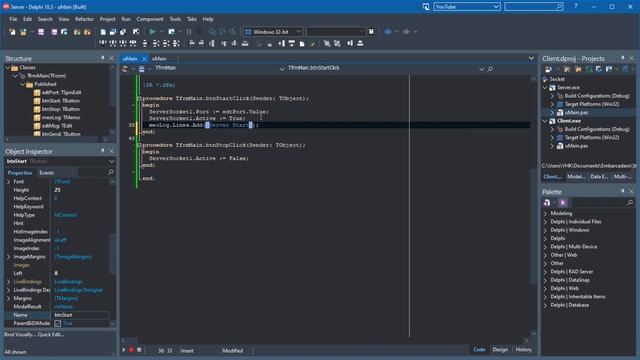This screenshot has width=640, height=360.
Task: Select meoLog: TMemo in Structure tree
Action: [x=60, y=118]
